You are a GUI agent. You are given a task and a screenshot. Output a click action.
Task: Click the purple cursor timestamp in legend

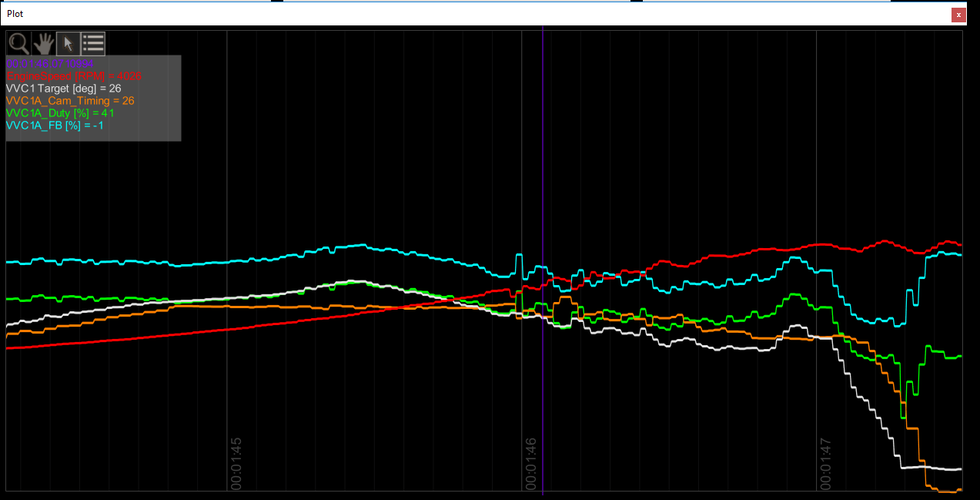pos(50,64)
